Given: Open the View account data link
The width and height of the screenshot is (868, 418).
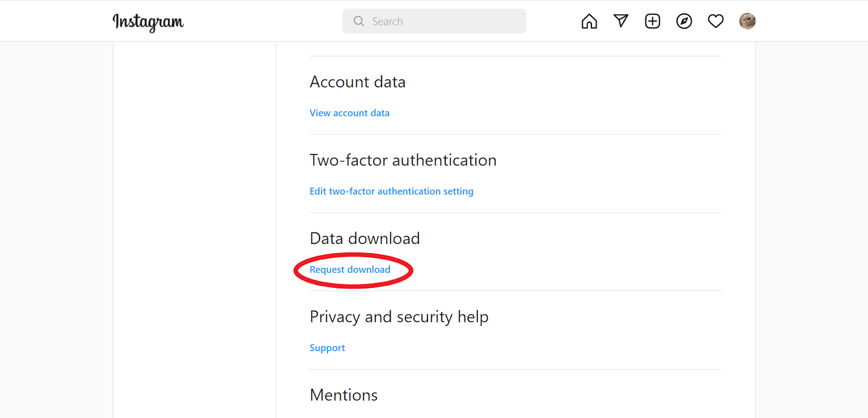Looking at the screenshot, I should 349,113.
